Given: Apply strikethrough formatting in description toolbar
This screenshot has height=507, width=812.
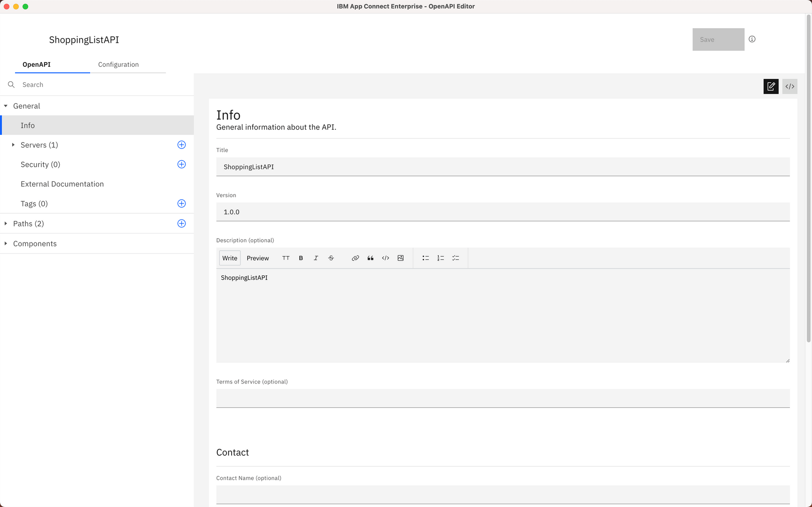Looking at the screenshot, I should pyautogui.click(x=331, y=258).
